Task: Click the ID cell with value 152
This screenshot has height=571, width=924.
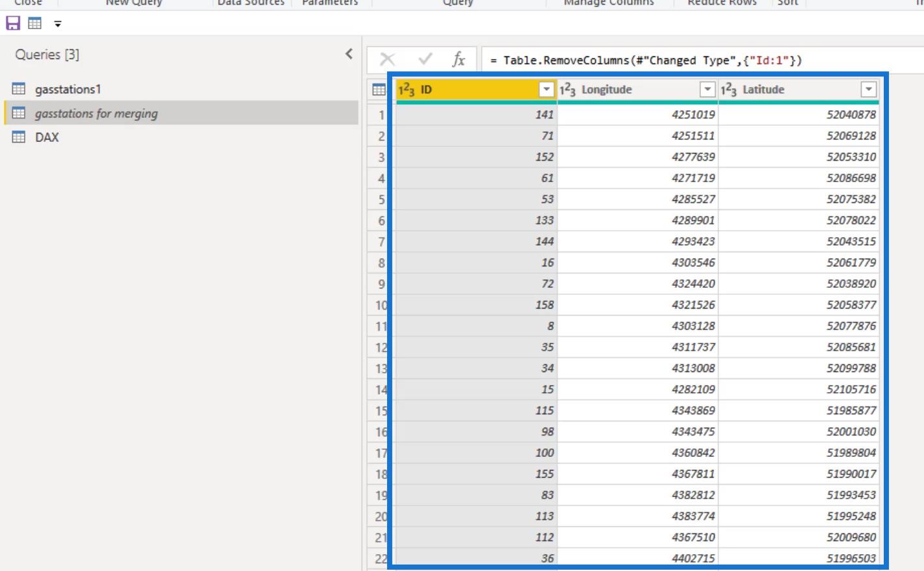Action: [477, 157]
